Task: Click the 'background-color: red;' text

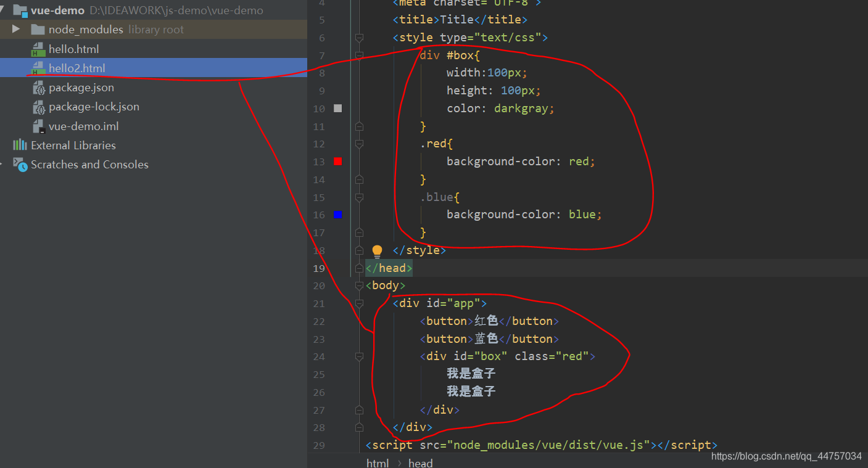Action: [521, 162]
